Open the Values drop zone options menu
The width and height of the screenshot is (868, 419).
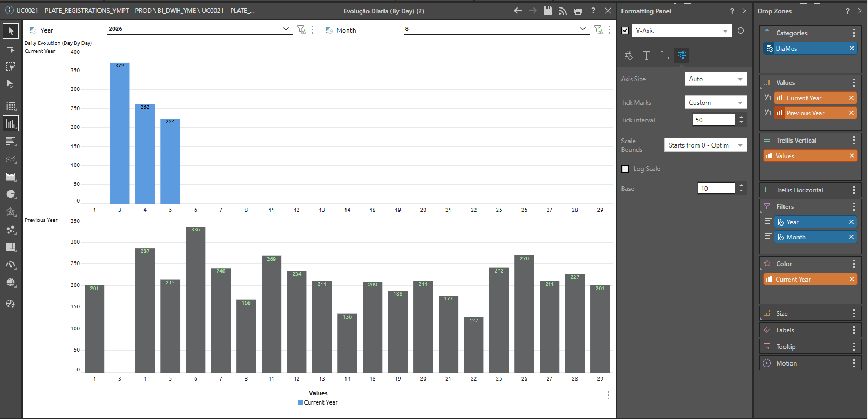[854, 83]
